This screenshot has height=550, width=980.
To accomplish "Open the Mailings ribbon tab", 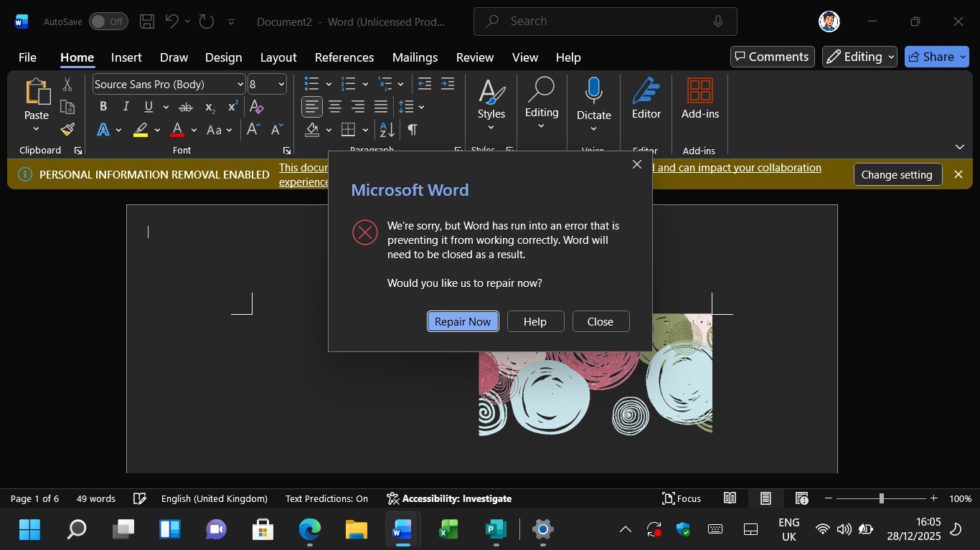I will tap(415, 57).
